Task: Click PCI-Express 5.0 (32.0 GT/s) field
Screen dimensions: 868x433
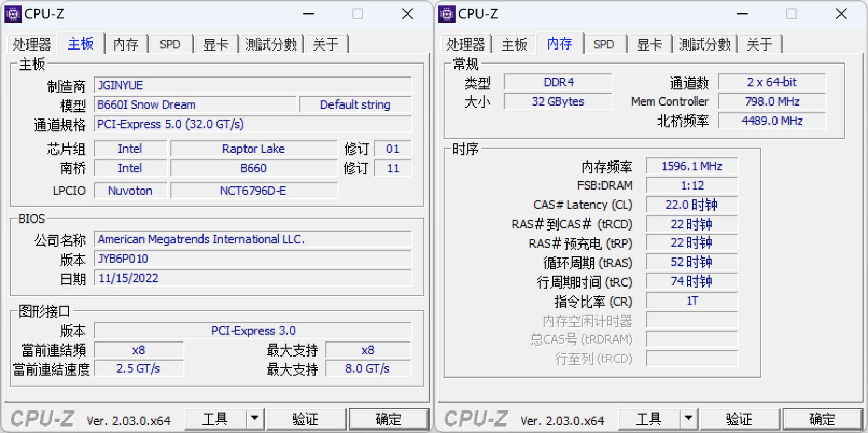Action: point(253,124)
